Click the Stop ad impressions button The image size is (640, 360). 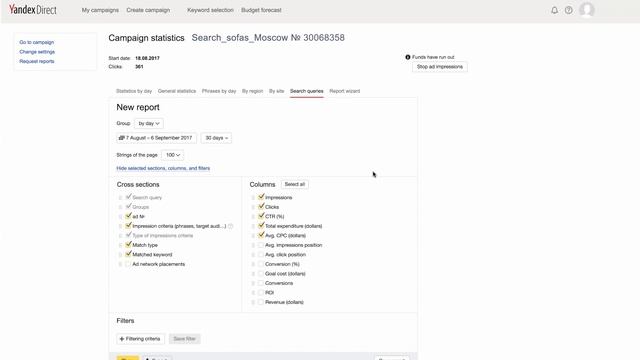click(x=440, y=67)
